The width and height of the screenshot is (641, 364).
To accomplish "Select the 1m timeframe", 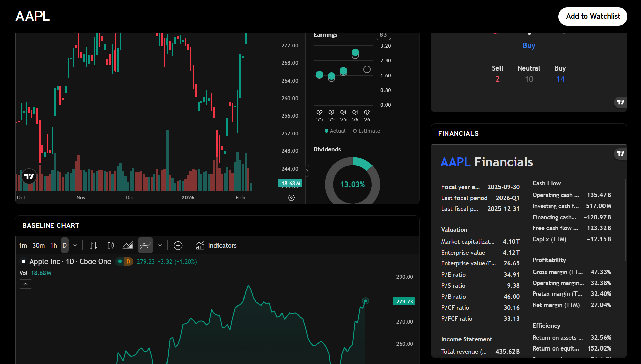I will pos(23,246).
